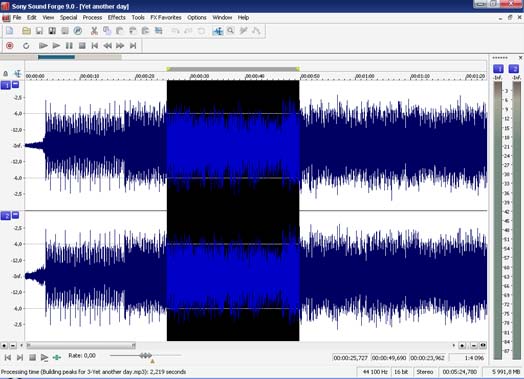This screenshot has width=524, height=379.
Task: Click the Trim/Crop toolbar icon
Action: click(x=158, y=31)
